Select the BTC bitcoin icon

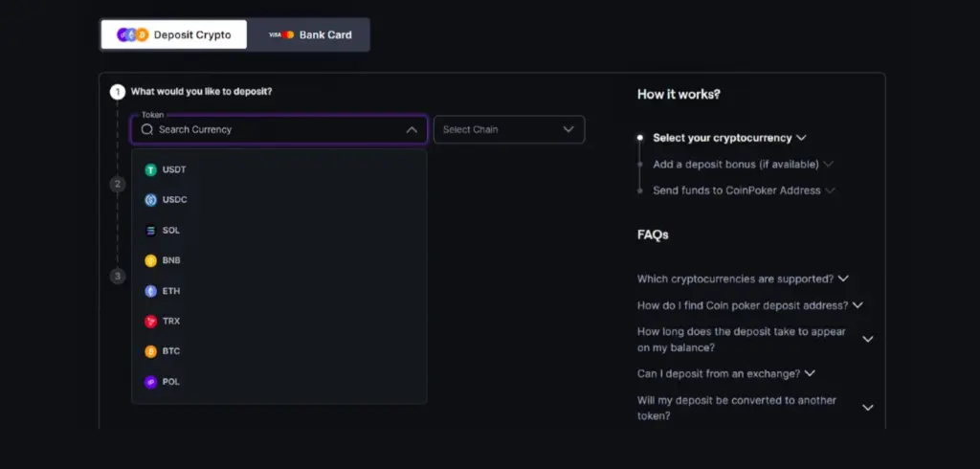(x=150, y=351)
